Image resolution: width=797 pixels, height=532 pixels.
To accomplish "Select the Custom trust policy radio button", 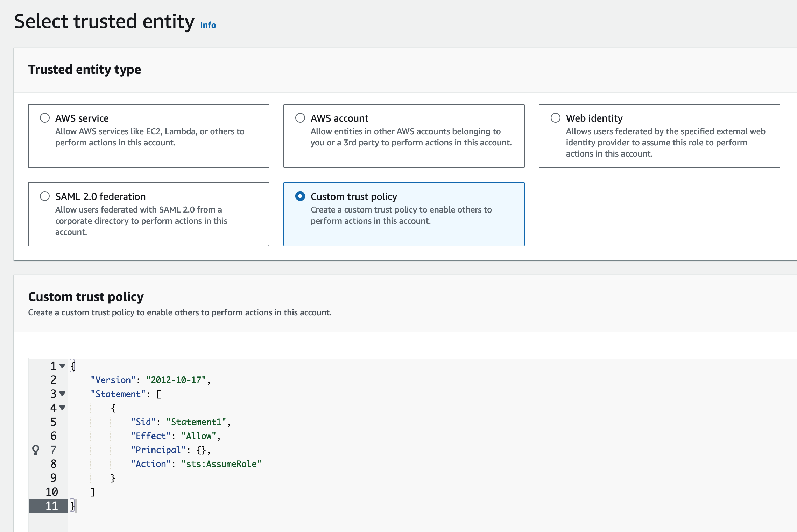I will click(300, 196).
